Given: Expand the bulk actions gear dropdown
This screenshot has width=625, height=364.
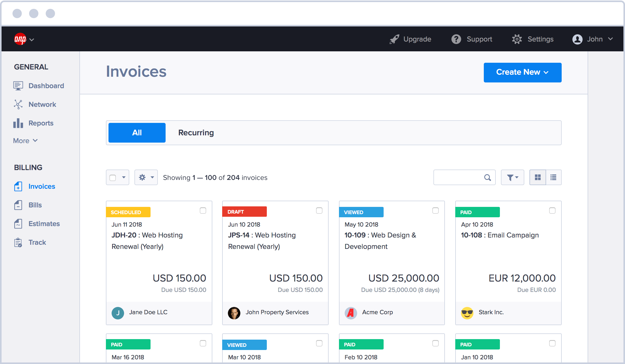Looking at the screenshot, I should (x=146, y=178).
